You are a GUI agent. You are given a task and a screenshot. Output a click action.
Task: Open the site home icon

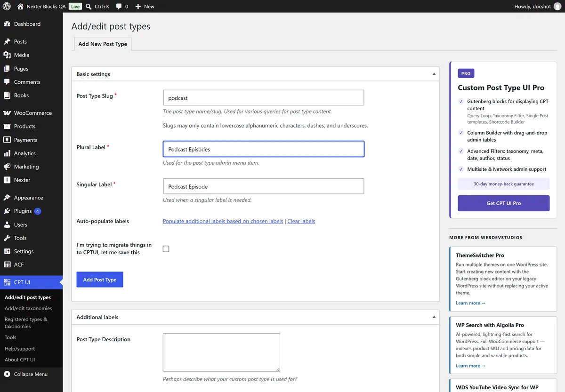[20, 7]
